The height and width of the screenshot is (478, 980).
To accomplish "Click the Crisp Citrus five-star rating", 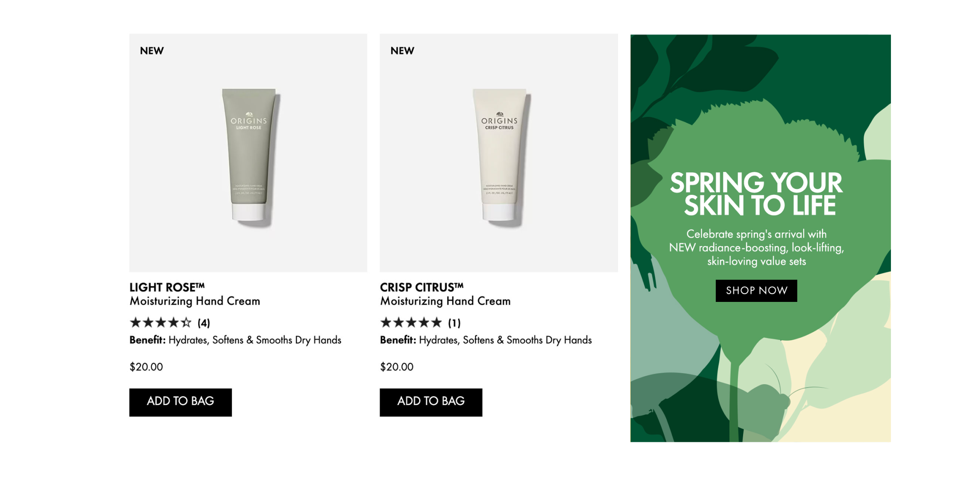I will click(411, 322).
